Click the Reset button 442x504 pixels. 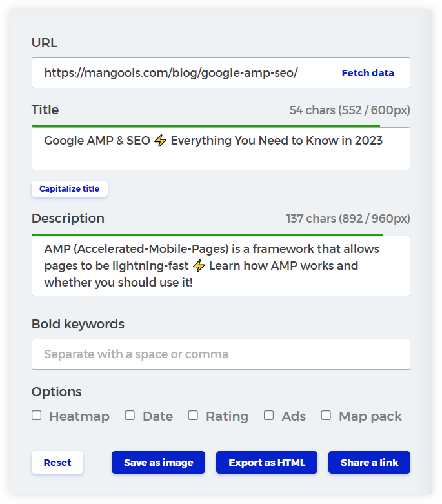[x=57, y=463]
